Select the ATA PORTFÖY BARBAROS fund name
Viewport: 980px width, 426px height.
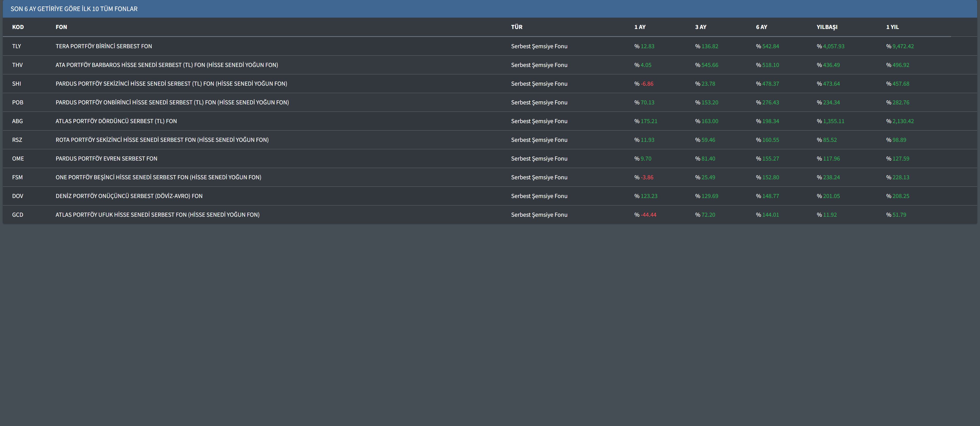click(x=167, y=65)
